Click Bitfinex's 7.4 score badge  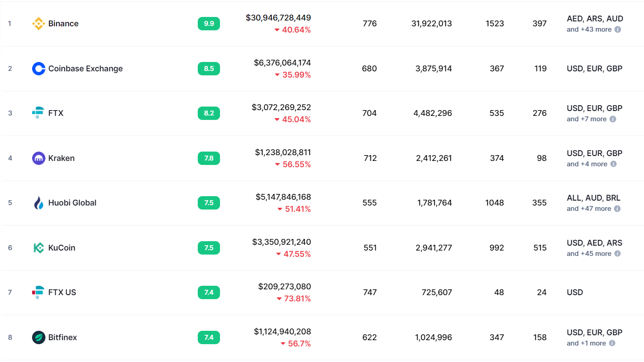[x=209, y=337]
